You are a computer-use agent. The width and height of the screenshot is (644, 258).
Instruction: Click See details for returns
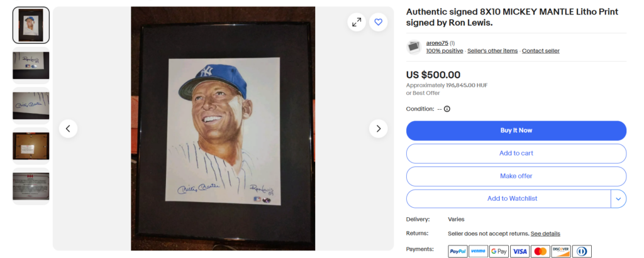click(545, 234)
